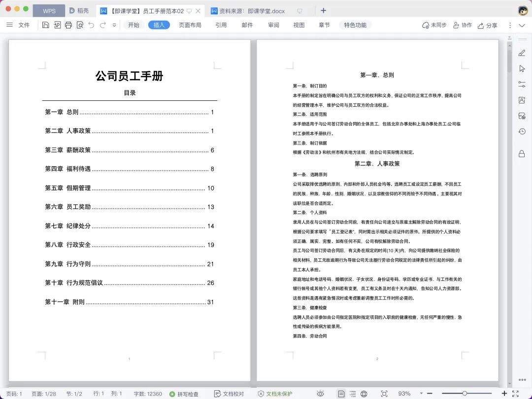Open the 特色功能 ribbon tab
Viewport: 532px width, 399px height.
point(355,25)
